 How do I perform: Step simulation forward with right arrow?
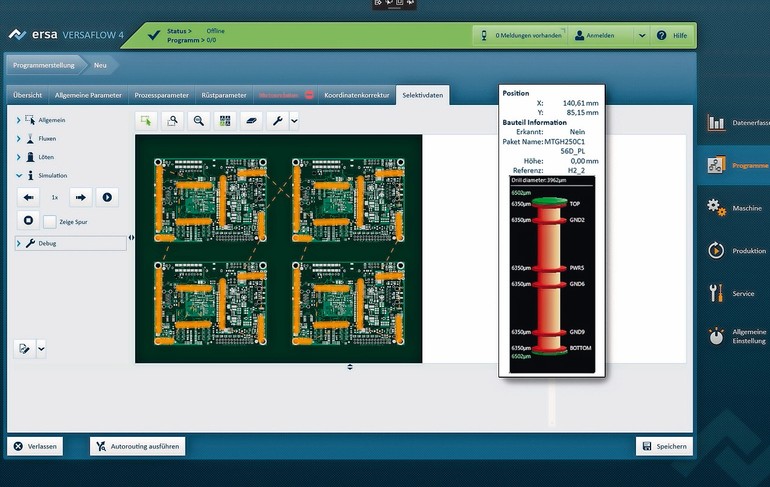coord(81,197)
